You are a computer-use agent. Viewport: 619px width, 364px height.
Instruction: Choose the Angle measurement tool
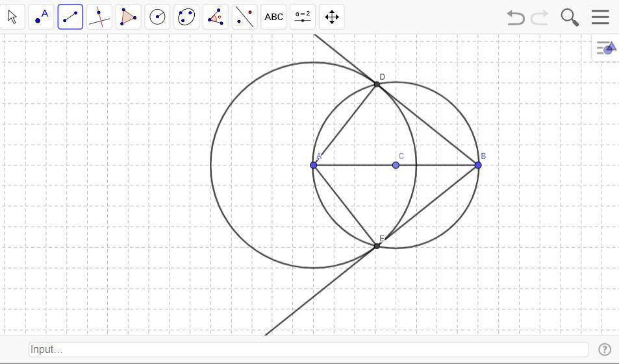click(216, 17)
